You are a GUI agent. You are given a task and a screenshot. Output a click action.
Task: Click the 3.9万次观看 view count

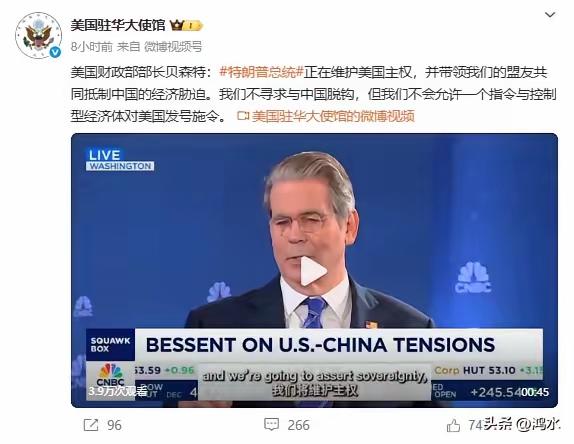tap(117, 391)
